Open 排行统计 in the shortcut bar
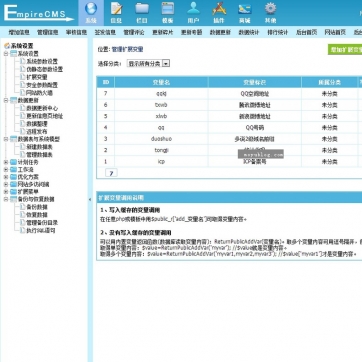Screen dimensions: 362x362 tap(278, 32)
